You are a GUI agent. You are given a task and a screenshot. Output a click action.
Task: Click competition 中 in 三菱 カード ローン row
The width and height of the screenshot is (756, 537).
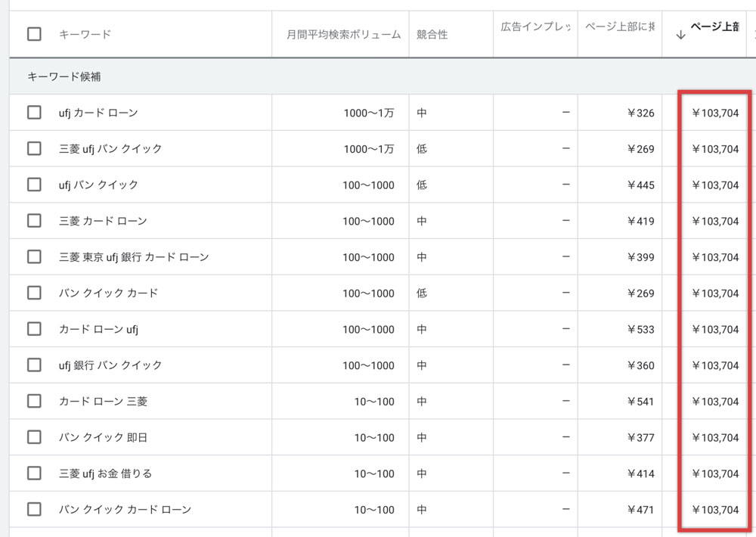(x=422, y=221)
